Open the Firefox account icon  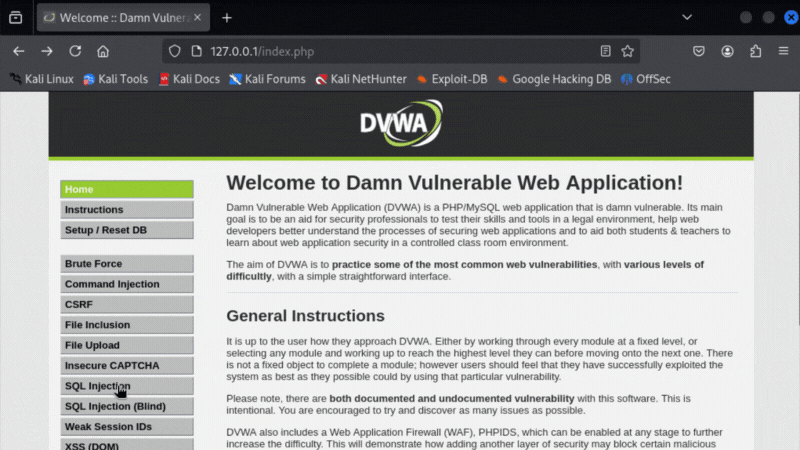pos(727,51)
